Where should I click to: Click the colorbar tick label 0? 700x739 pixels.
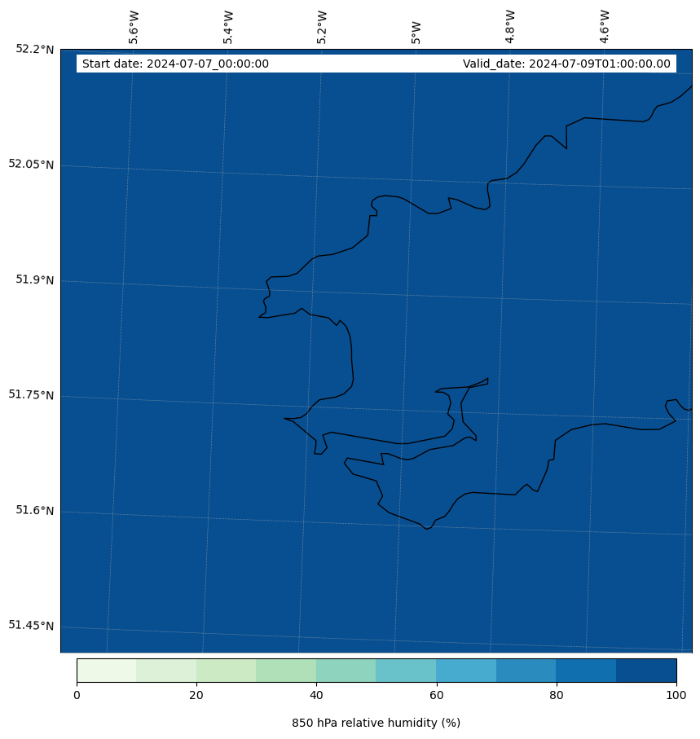77,695
